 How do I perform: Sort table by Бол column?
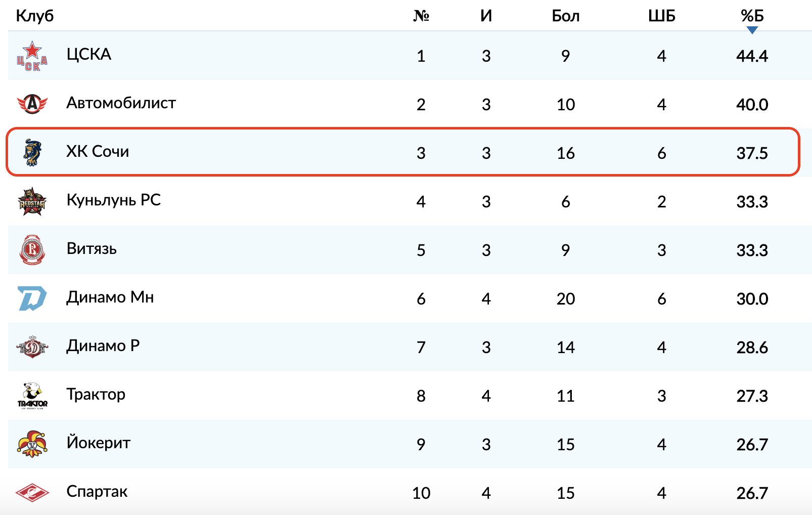coord(565,16)
